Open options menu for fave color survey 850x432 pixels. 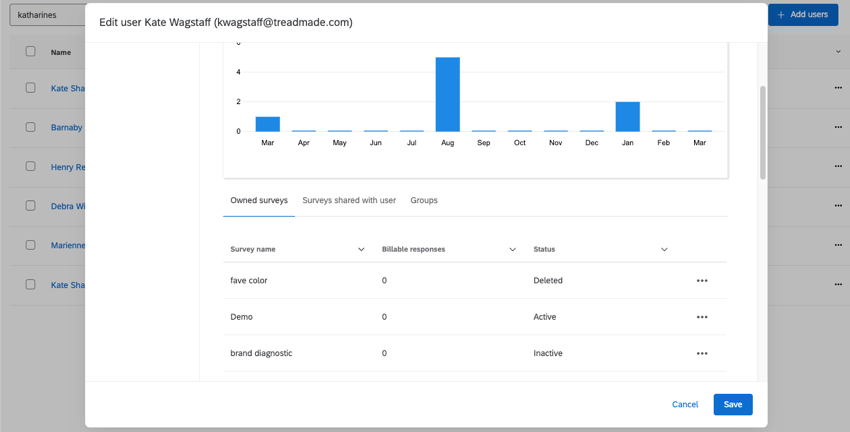click(x=702, y=281)
